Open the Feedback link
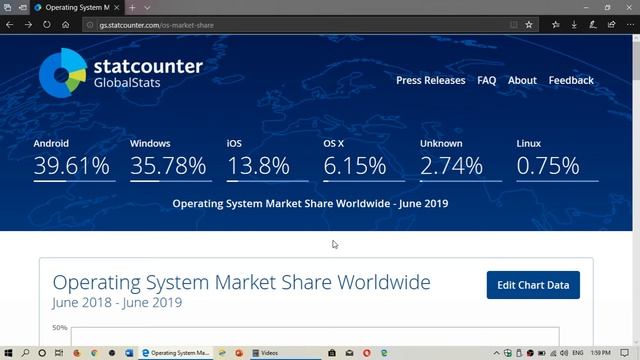Viewport: 640px width, 360px height. tap(571, 80)
